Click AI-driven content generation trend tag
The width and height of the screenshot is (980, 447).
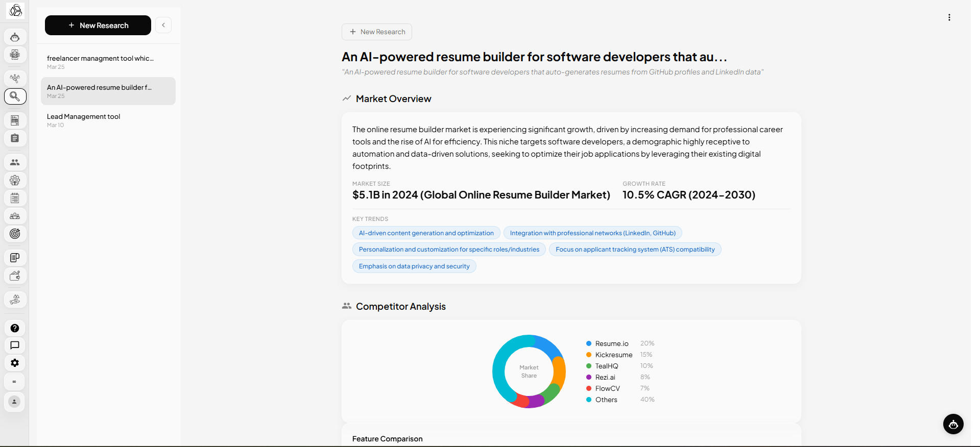point(426,233)
